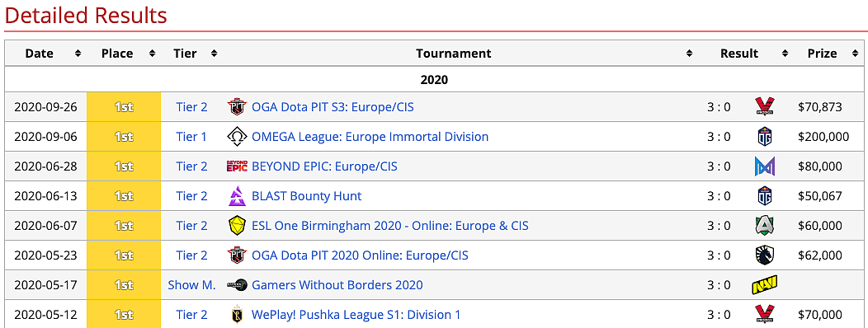The height and width of the screenshot is (328, 868).
Task: Click the OGA Dota PIT S3 tournament logo
Action: [236, 107]
